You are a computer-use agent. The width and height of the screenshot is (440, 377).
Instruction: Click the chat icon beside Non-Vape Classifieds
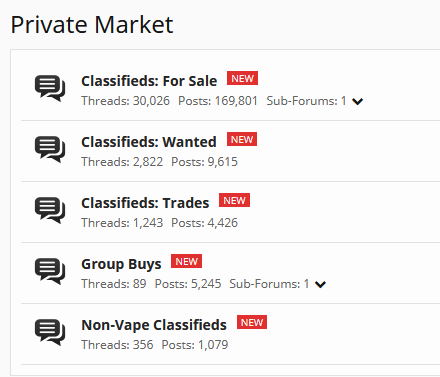click(50, 332)
